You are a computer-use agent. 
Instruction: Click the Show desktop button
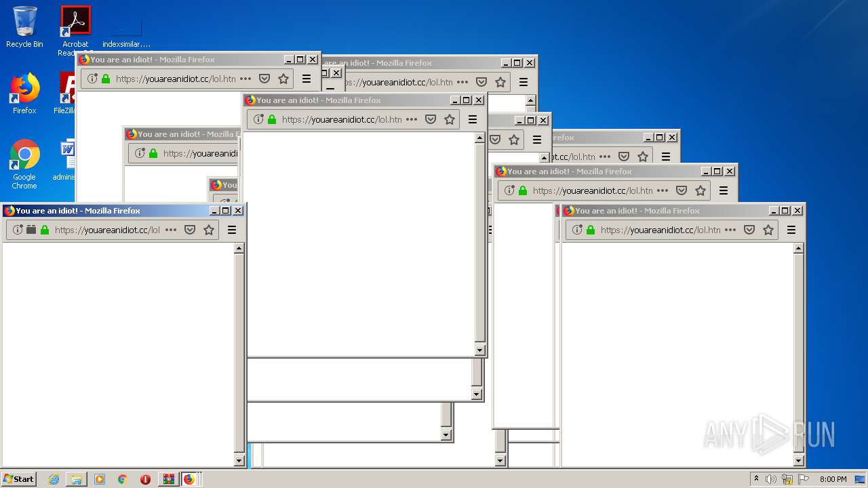coord(861,479)
